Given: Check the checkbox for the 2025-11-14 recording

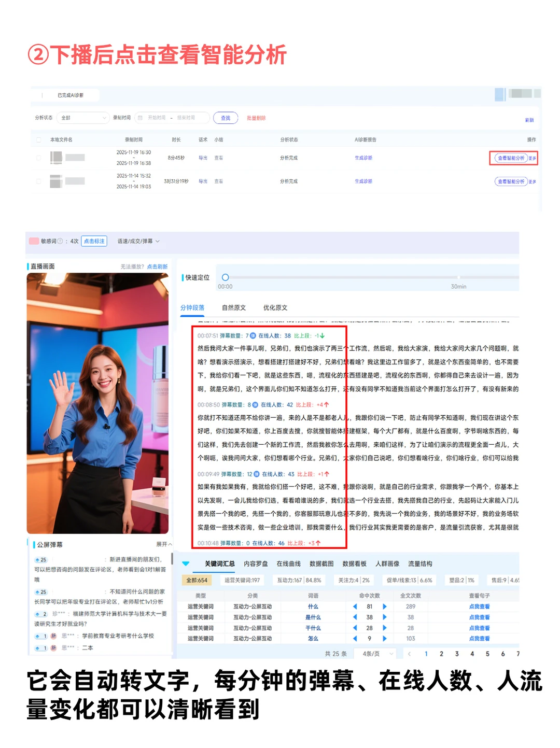Looking at the screenshot, I should [x=39, y=181].
